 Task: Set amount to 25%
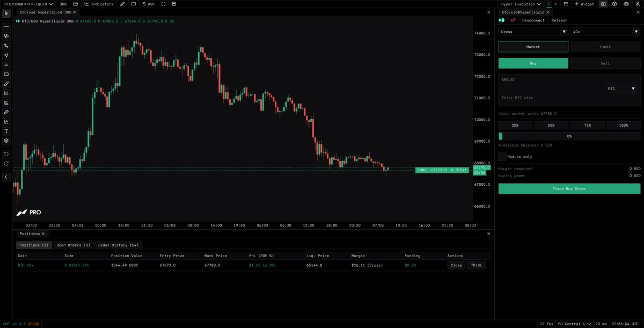(515, 125)
